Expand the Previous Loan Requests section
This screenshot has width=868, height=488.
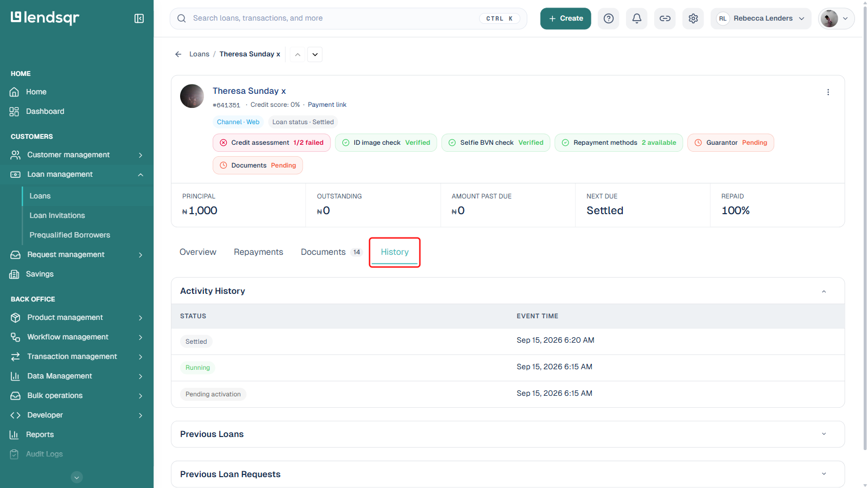pos(824,474)
